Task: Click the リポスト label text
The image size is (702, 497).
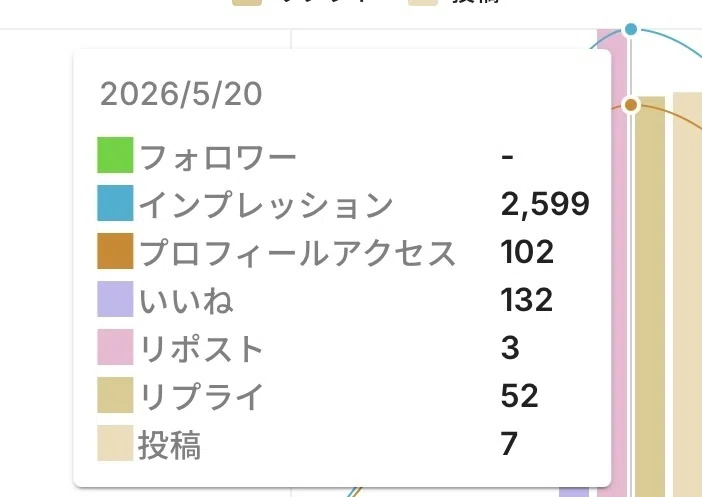Action: [x=201, y=349]
